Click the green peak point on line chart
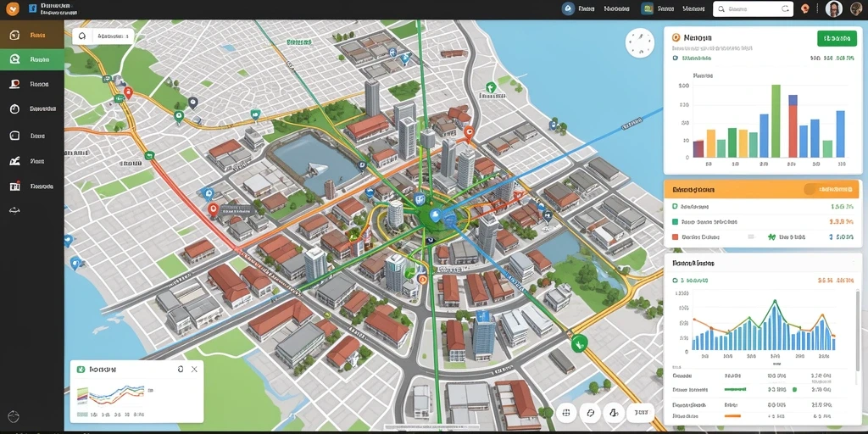This screenshot has height=434, width=868. pyautogui.click(x=775, y=302)
